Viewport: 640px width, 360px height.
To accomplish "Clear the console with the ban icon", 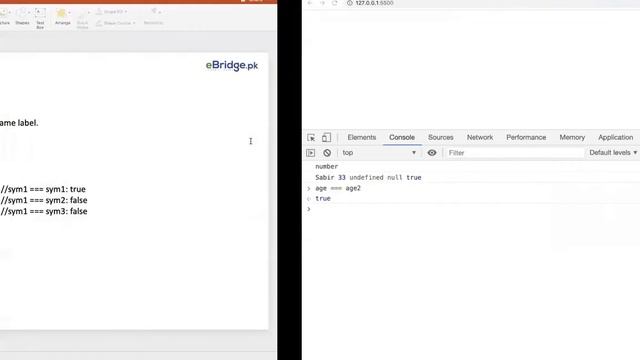I will (327, 153).
